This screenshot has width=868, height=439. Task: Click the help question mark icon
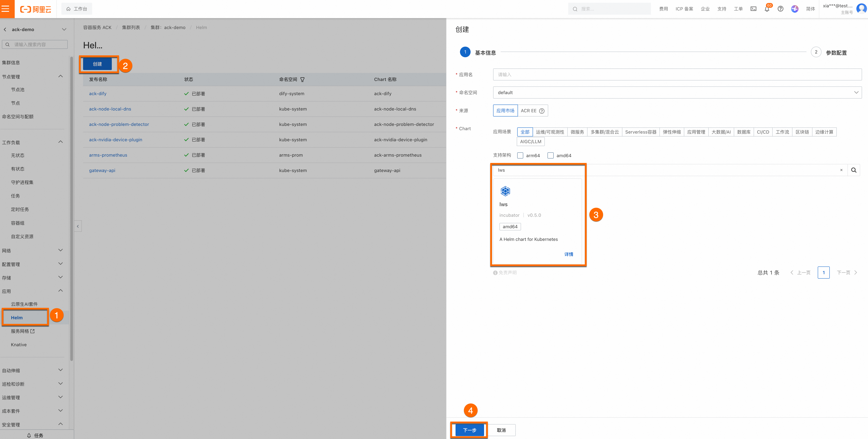point(780,9)
